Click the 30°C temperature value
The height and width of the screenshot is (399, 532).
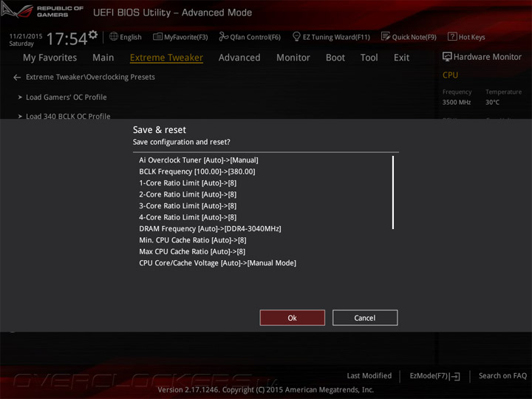[492, 102]
